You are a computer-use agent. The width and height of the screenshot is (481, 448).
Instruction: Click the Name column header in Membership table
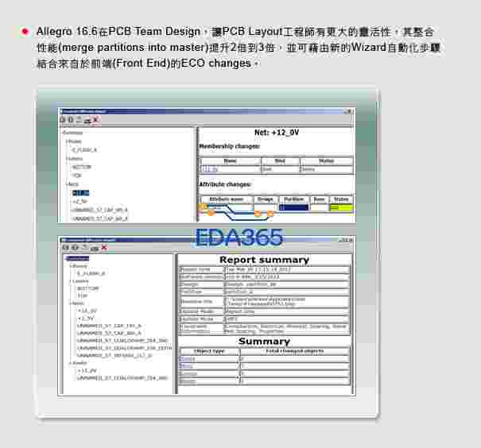(230, 161)
